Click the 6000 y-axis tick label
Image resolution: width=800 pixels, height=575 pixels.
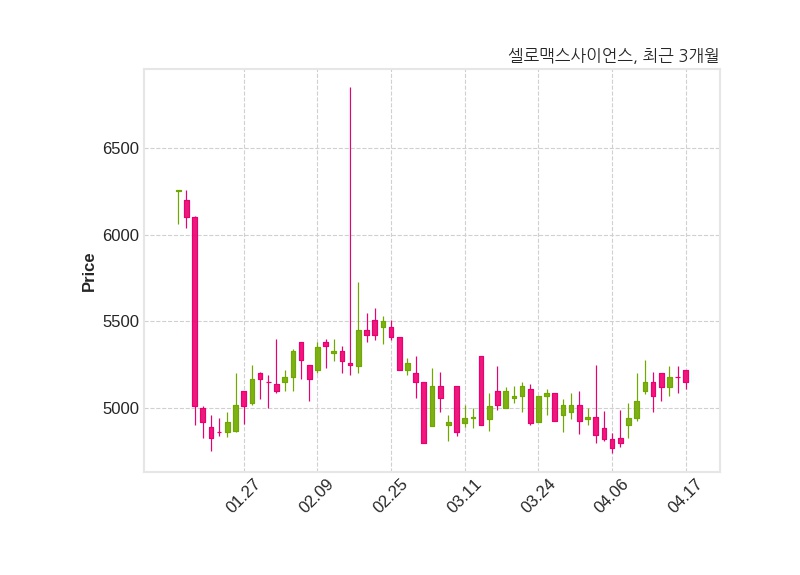click(x=121, y=236)
